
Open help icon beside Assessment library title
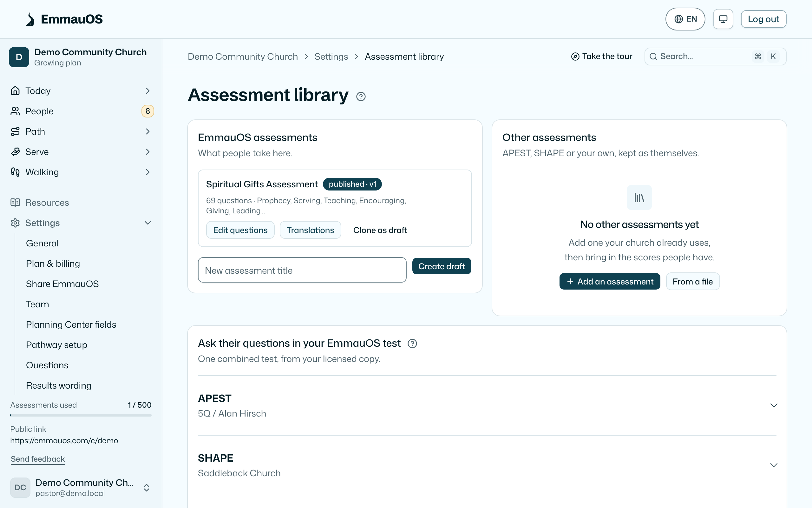coord(361,97)
